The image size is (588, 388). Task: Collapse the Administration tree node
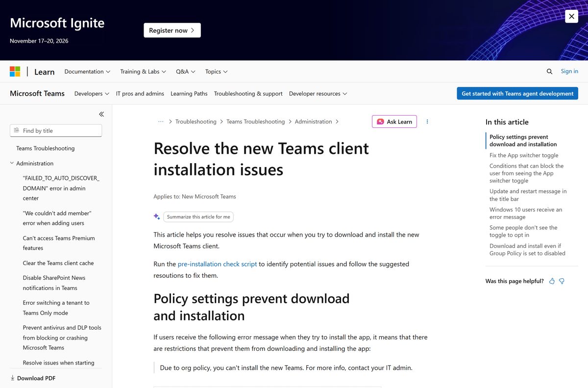pyautogui.click(x=12, y=163)
